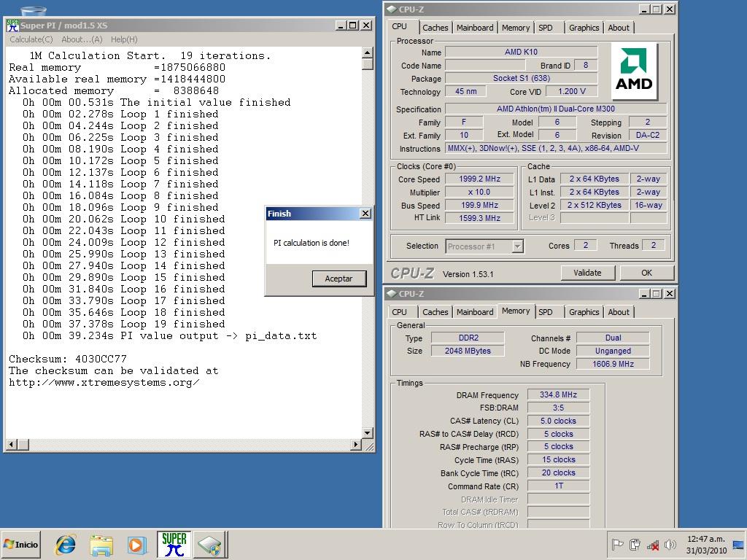Click the Checksum: 4030CC77 line
Screen dimensions: 747x560
[68, 359]
